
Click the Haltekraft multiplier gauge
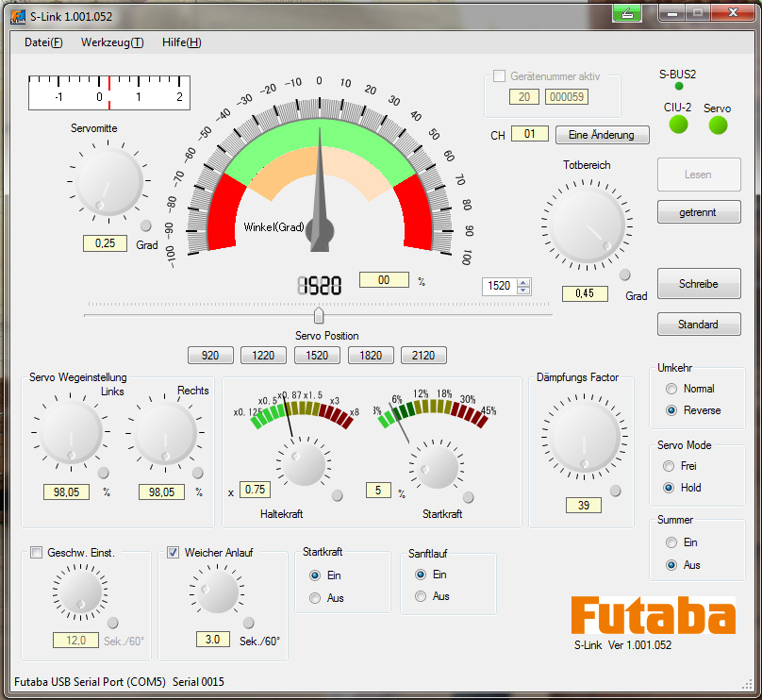point(301,412)
